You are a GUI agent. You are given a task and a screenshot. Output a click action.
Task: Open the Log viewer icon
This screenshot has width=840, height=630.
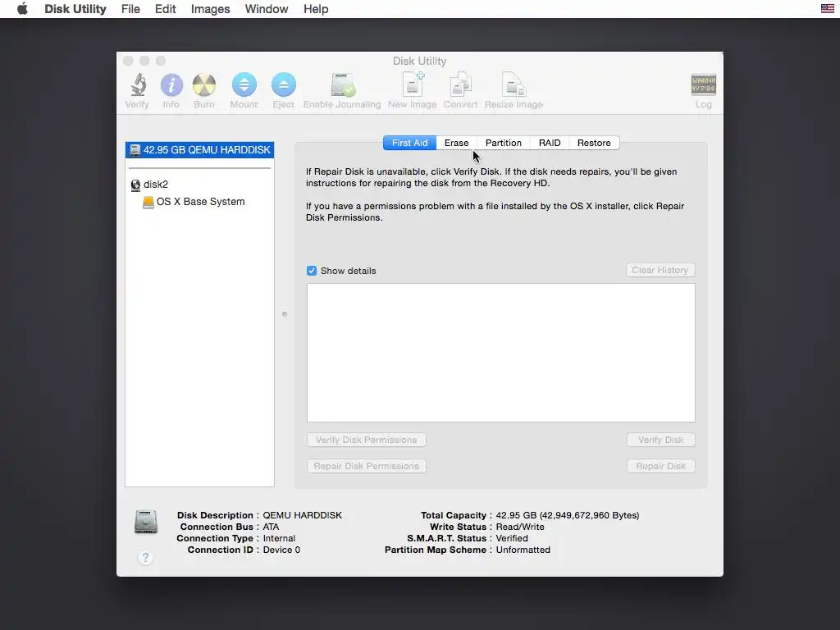pyautogui.click(x=703, y=84)
